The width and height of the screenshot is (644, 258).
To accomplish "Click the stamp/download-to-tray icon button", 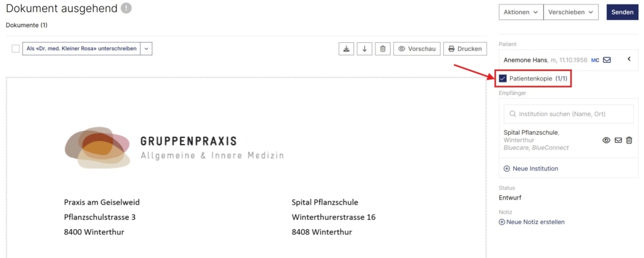I will tap(347, 48).
